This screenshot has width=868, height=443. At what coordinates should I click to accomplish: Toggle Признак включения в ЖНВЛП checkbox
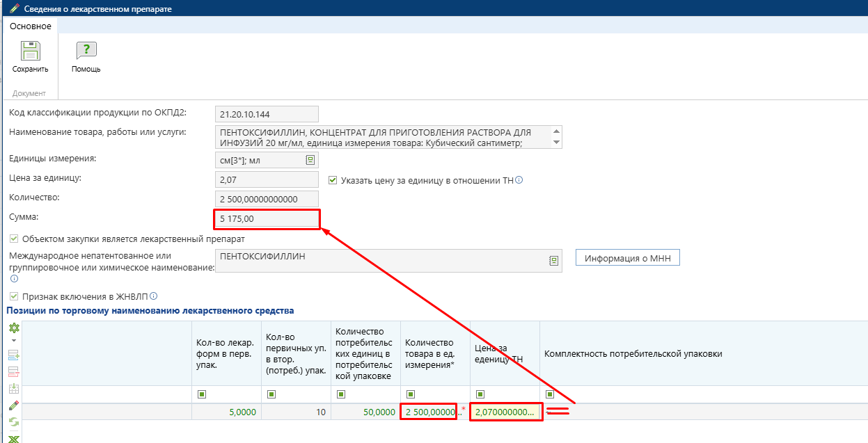pos(14,296)
